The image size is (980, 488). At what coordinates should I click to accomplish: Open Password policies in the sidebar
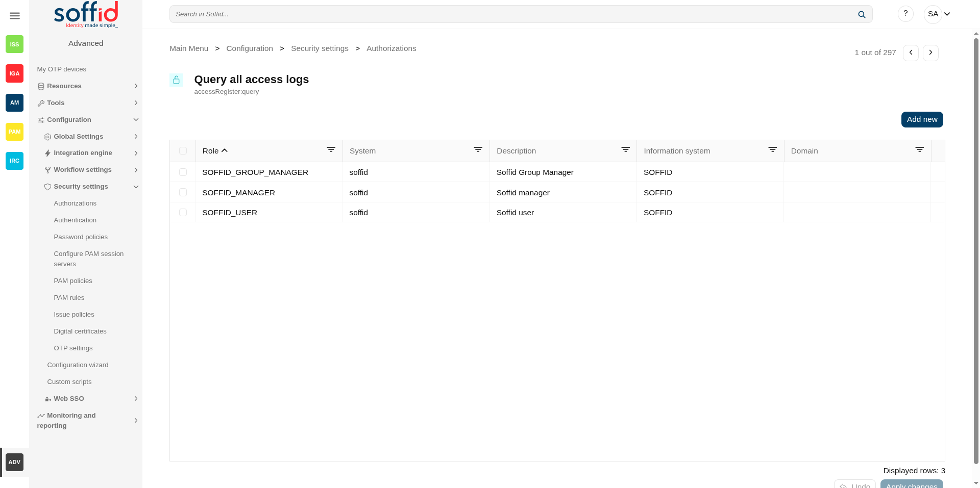click(x=81, y=237)
